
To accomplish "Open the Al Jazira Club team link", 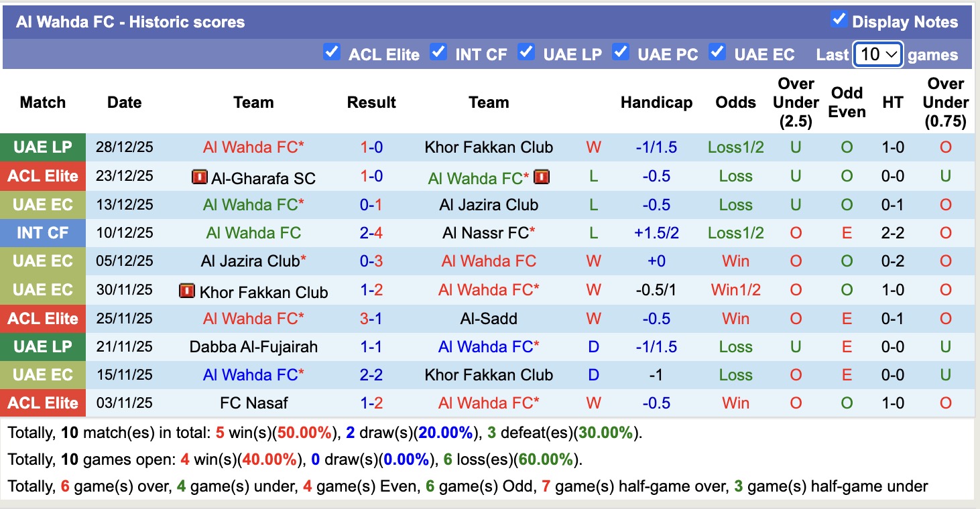I will pyautogui.click(x=489, y=204).
